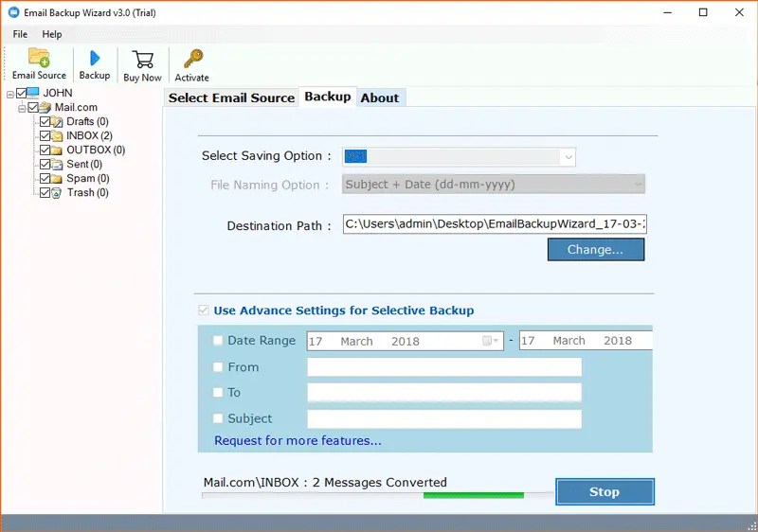The image size is (758, 532).
Task: Toggle the Date Range checkbox
Action: coord(219,341)
